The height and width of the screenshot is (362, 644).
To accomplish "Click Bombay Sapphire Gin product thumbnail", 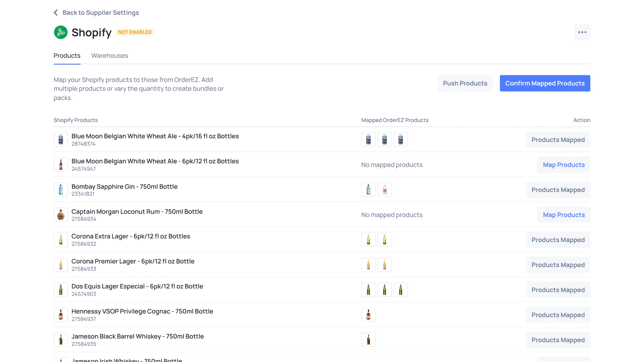I will pos(61,190).
